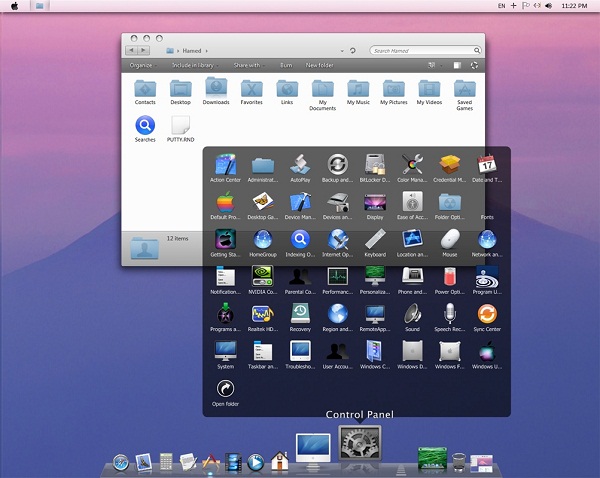Toggle the preview pane button
The image size is (600, 478).
click(x=457, y=65)
